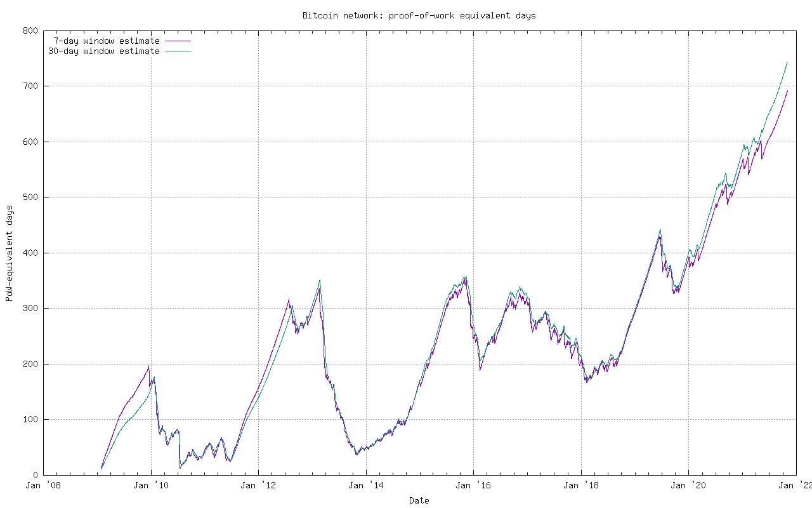Image resolution: width=812 pixels, height=508 pixels.
Task: Click the 'PoW-equivalent days' y-axis label
Action: tap(10, 253)
